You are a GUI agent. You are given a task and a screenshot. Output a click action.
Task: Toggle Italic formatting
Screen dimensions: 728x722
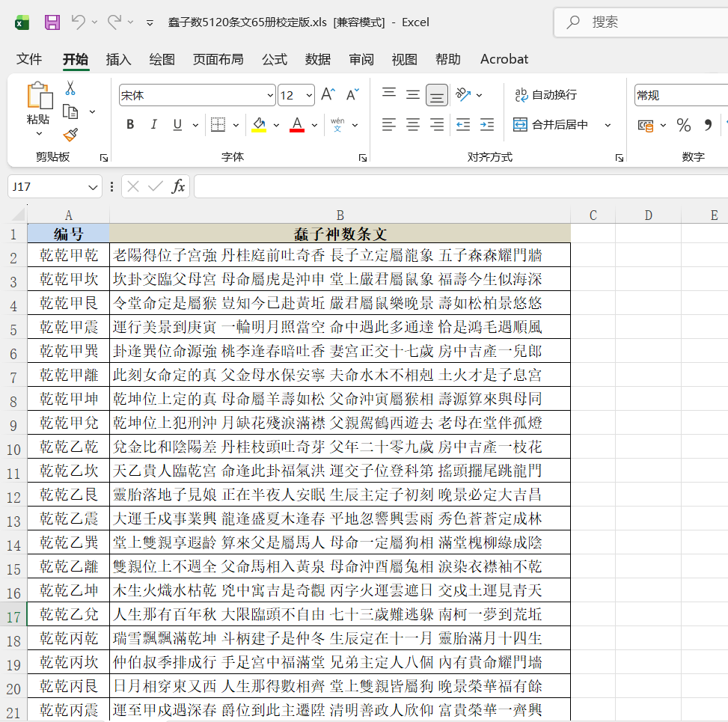[153, 124]
